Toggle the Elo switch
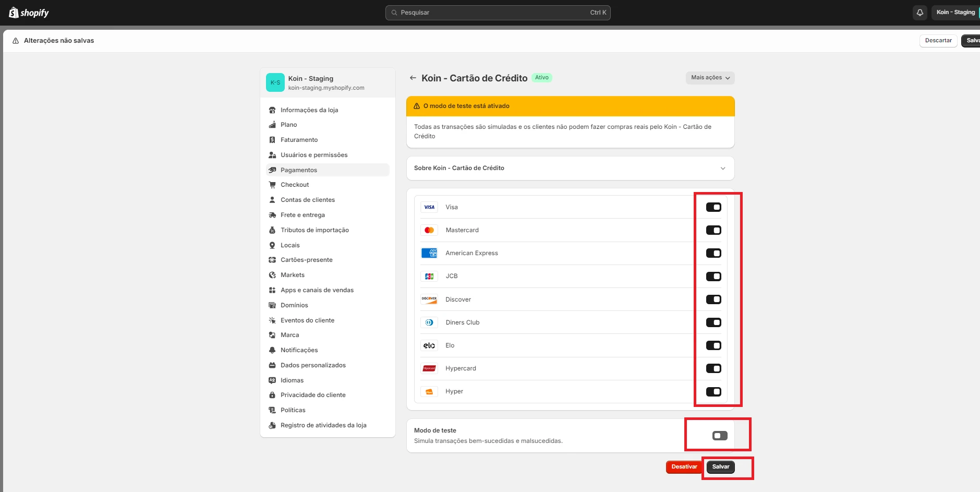 713,345
